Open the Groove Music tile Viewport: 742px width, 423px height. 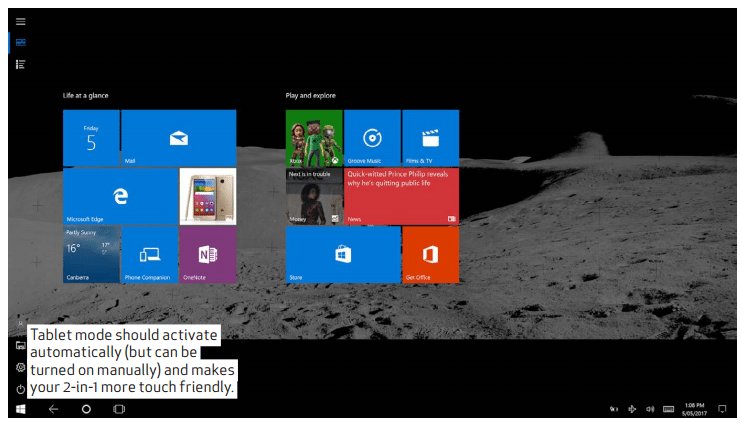click(372, 138)
